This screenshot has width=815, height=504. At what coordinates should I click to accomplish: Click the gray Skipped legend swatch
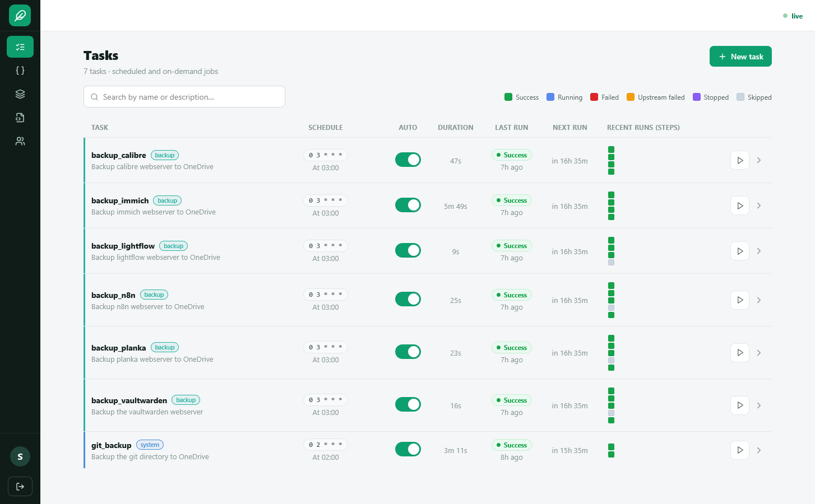click(740, 97)
